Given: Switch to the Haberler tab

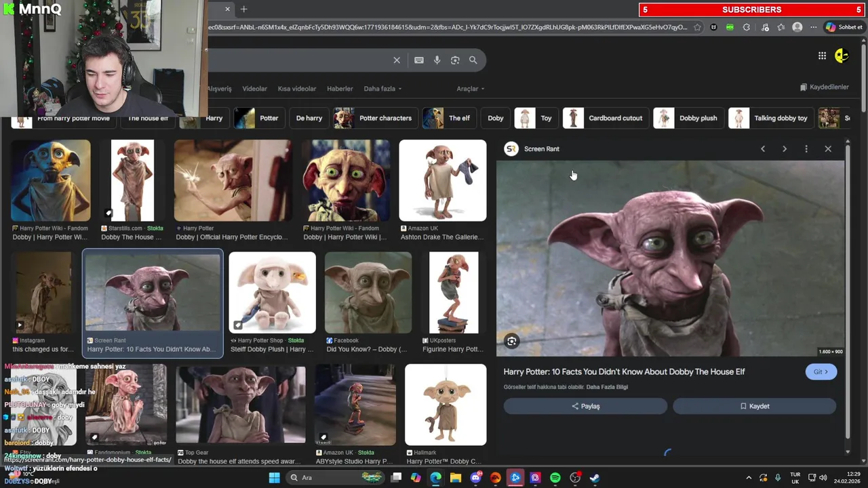Looking at the screenshot, I should click(340, 89).
